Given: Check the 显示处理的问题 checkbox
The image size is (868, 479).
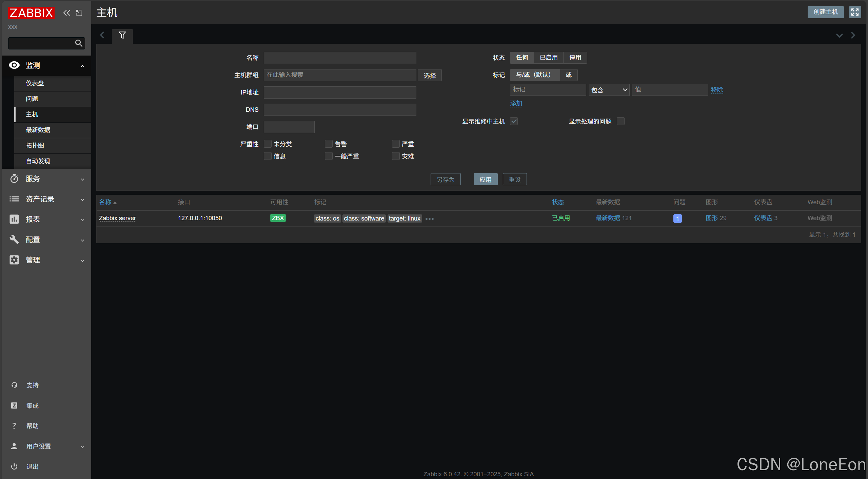Looking at the screenshot, I should 620,121.
